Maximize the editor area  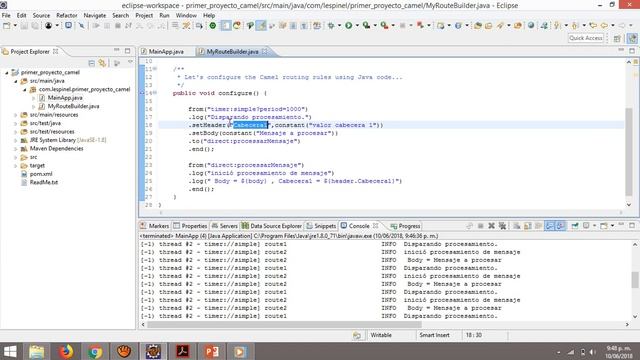point(632,51)
